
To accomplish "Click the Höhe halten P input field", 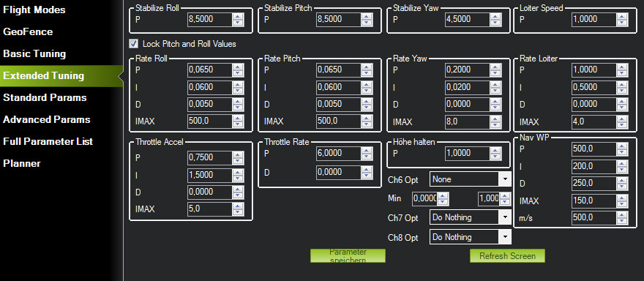I will pyautogui.click(x=468, y=153).
